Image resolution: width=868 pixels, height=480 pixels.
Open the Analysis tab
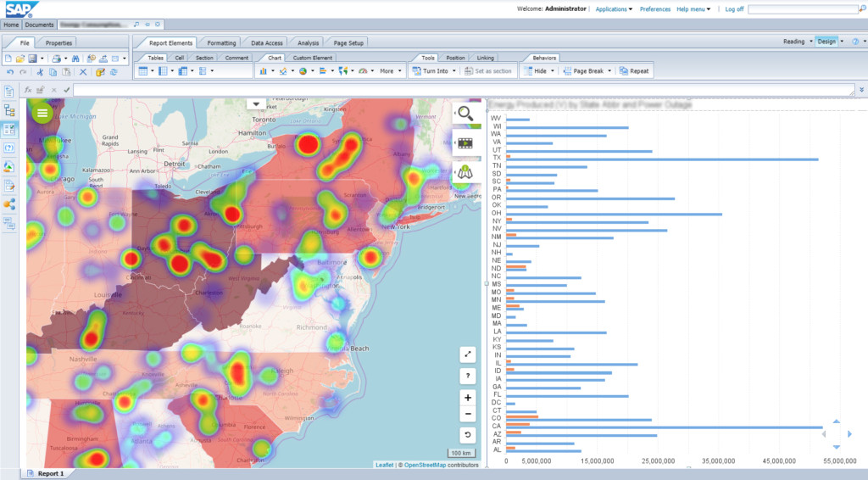point(308,42)
